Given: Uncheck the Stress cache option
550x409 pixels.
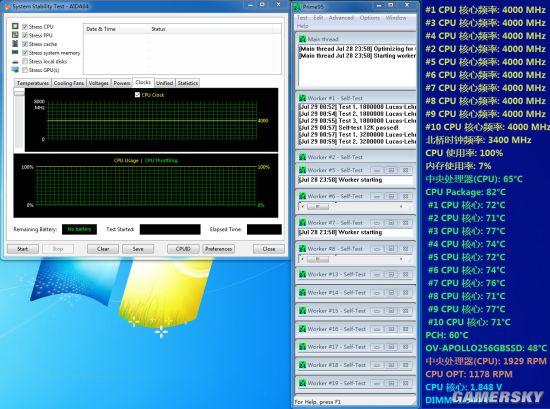Looking at the screenshot, I should point(25,44).
